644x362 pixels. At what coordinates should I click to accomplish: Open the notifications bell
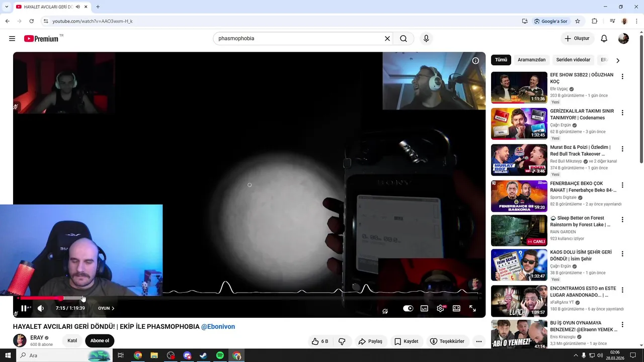604,39
